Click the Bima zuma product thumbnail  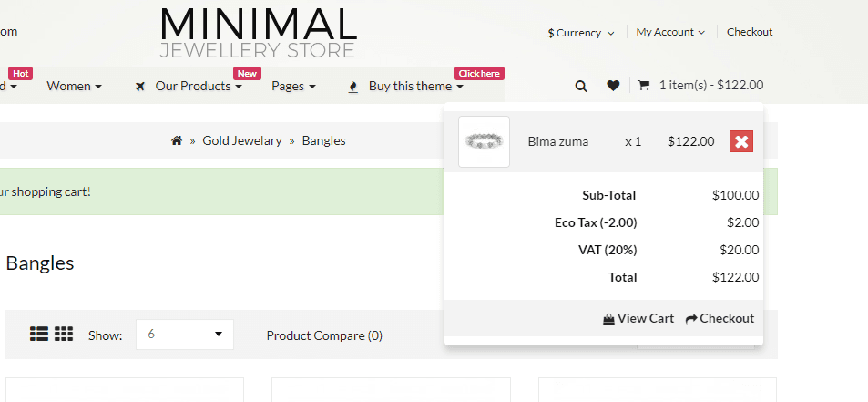484,141
